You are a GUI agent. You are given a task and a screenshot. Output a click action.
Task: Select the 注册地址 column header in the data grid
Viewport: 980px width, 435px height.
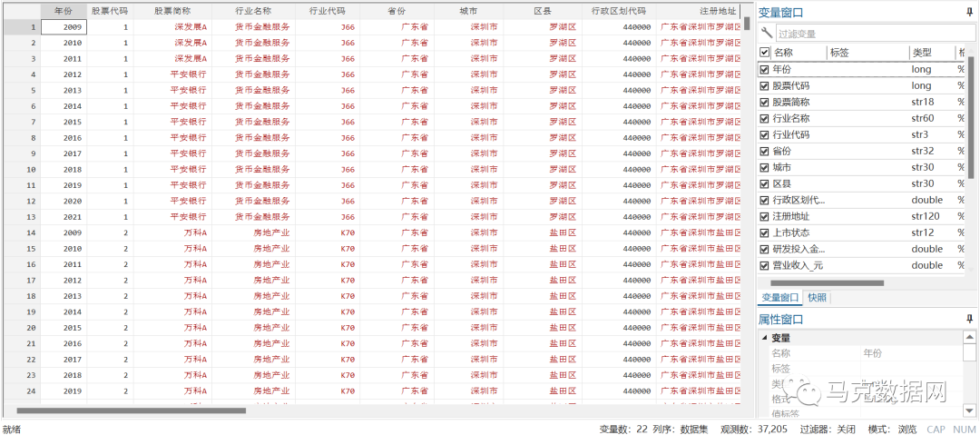pos(698,11)
